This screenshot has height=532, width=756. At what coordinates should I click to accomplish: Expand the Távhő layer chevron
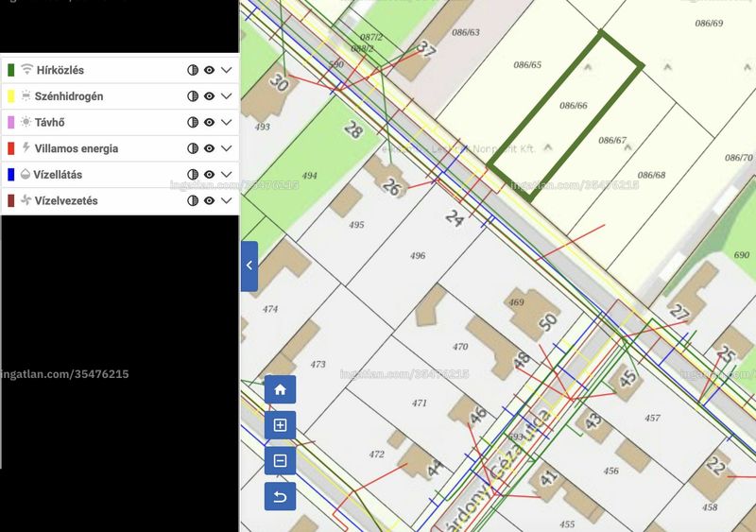click(227, 122)
